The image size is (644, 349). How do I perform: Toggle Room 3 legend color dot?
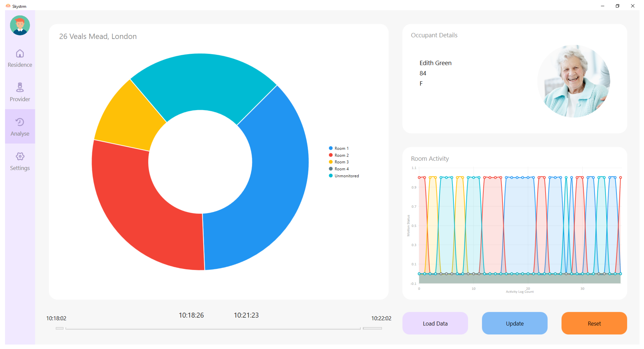330,162
